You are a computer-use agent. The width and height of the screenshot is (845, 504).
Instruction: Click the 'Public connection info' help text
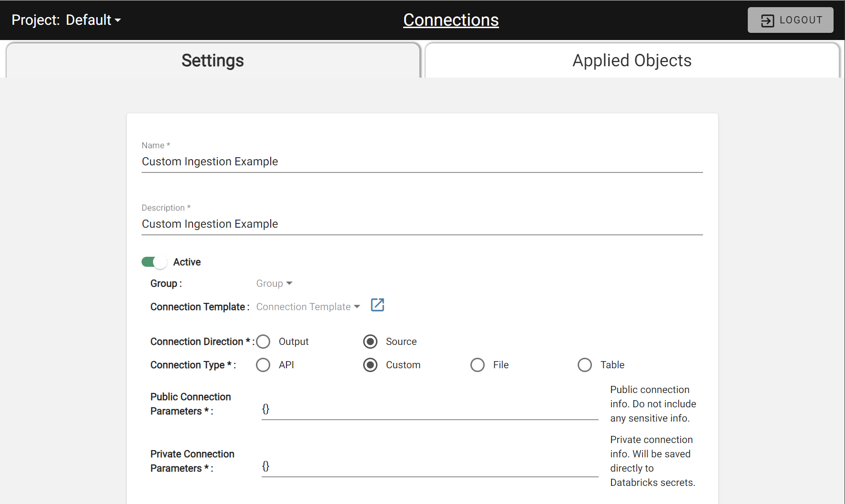[653, 404]
